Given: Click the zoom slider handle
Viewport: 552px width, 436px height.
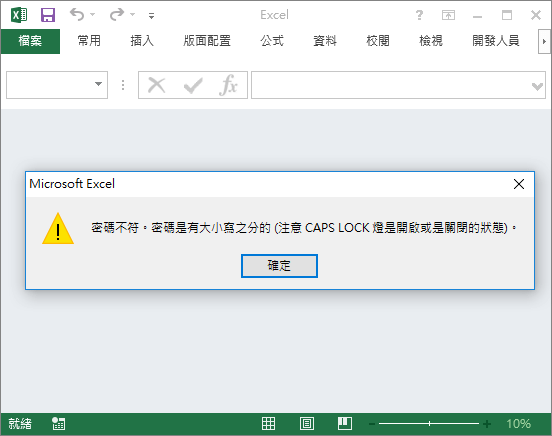Looking at the screenshot, I should pos(429,423).
